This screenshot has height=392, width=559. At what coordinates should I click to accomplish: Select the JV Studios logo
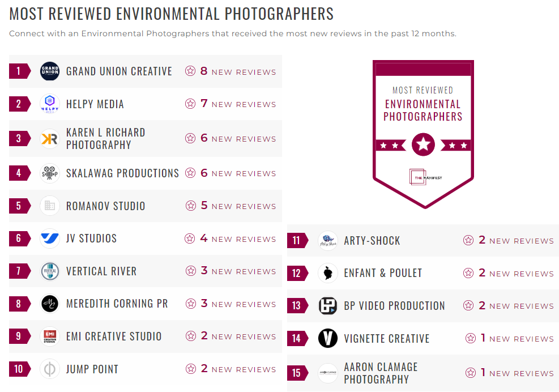[x=49, y=238]
